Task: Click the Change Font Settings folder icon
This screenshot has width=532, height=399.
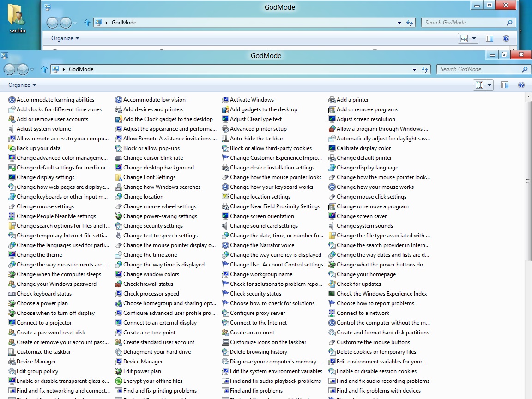Action: 118,177
